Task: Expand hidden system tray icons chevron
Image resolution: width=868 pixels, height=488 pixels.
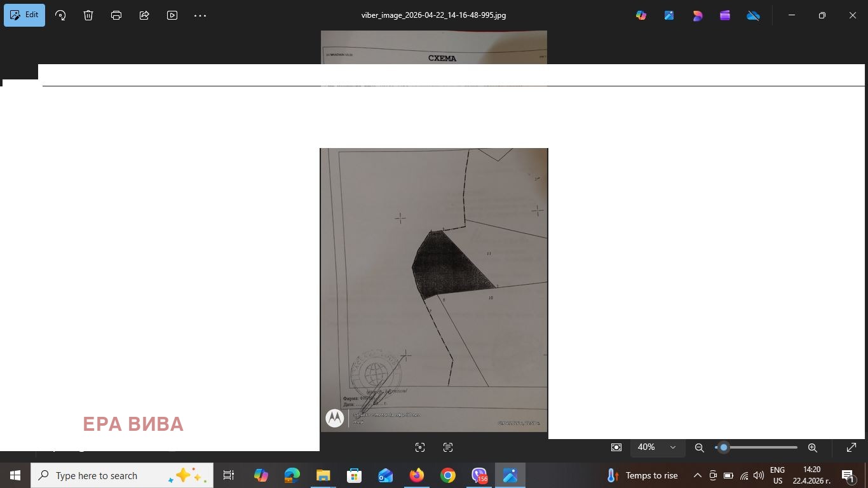Action: tap(697, 475)
